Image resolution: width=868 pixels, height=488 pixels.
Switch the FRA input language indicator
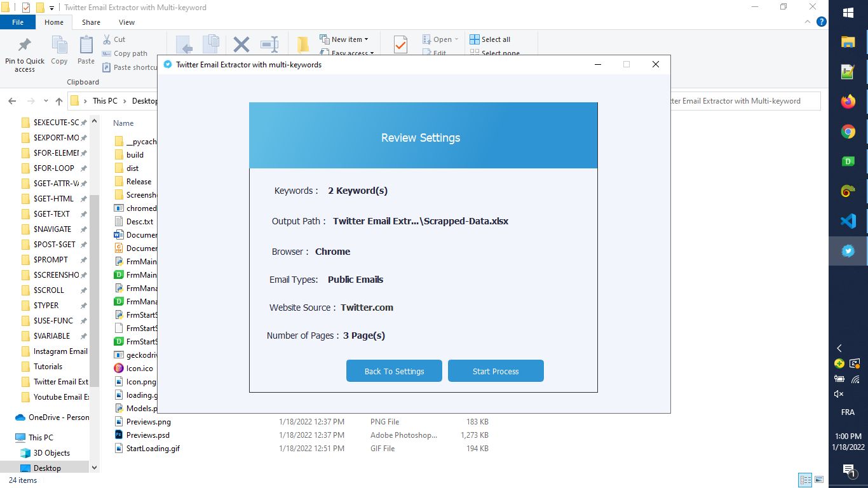(x=848, y=412)
